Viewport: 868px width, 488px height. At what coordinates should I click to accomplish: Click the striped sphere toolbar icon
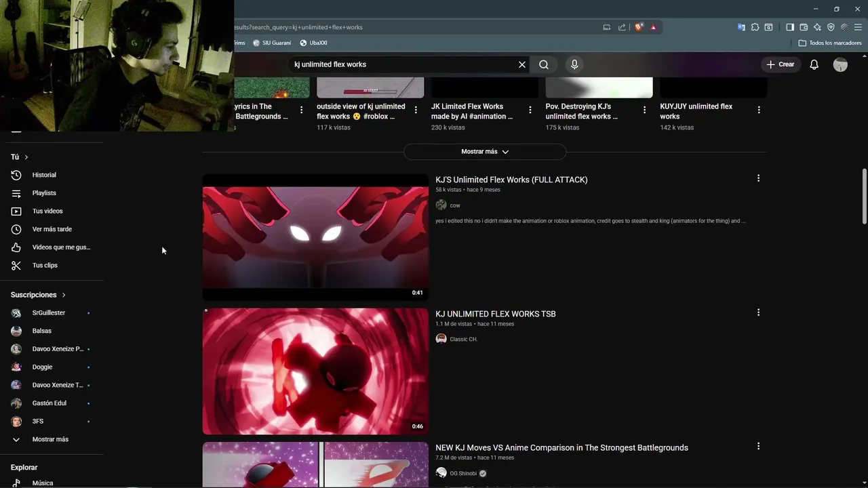click(844, 27)
